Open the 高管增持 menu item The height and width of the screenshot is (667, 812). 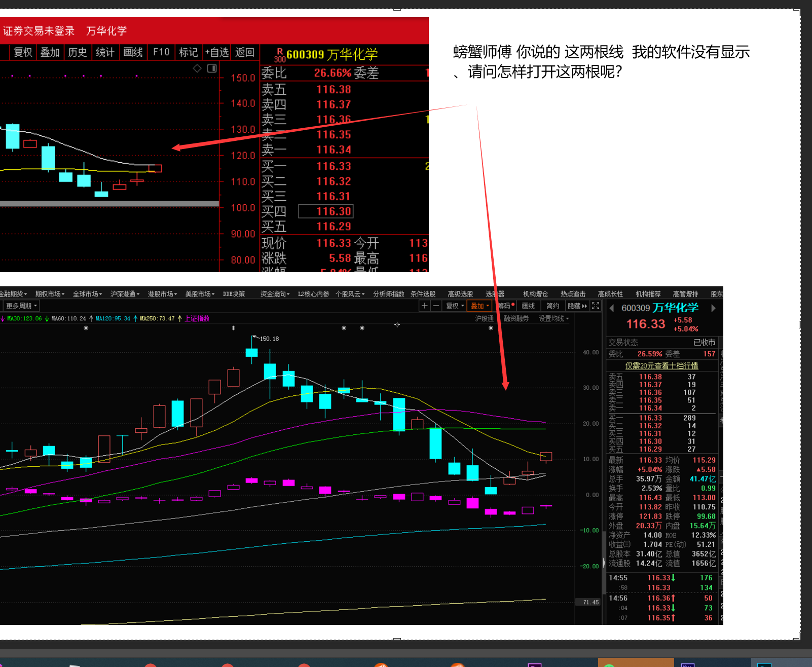click(x=685, y=294)
